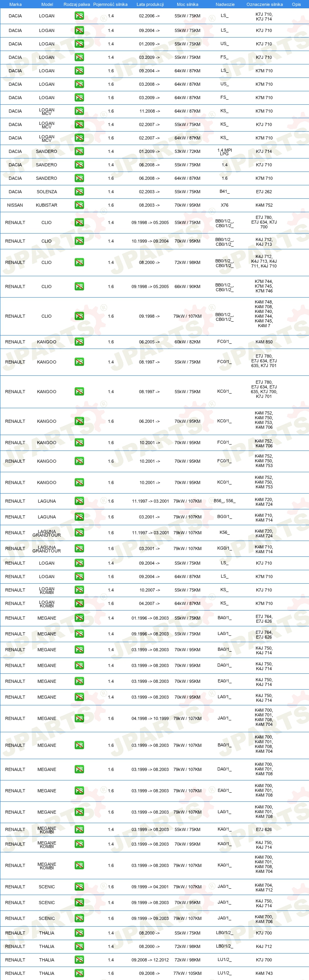Image resolution: width=309 pixels, height=980 pixels.
Task: Select the 06.2005 -> production date cell
Action: tap(149, 342)
